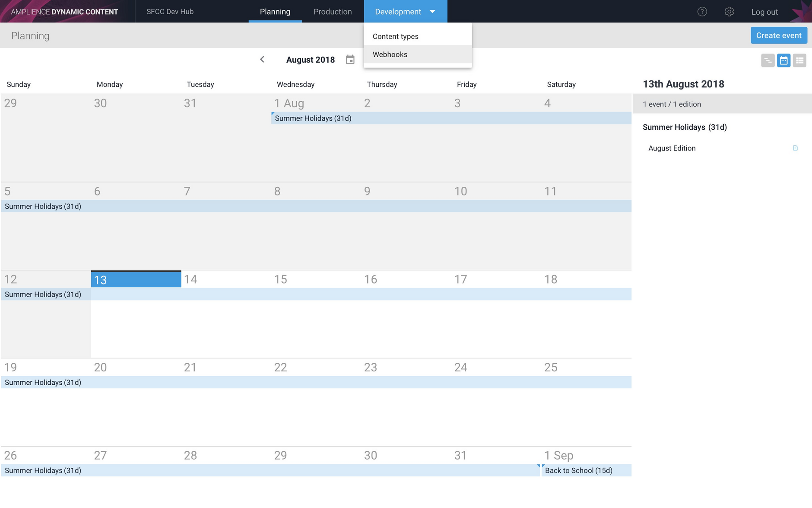Go to previous month arrow
This screenshot has width=812, height=508.
262,60
